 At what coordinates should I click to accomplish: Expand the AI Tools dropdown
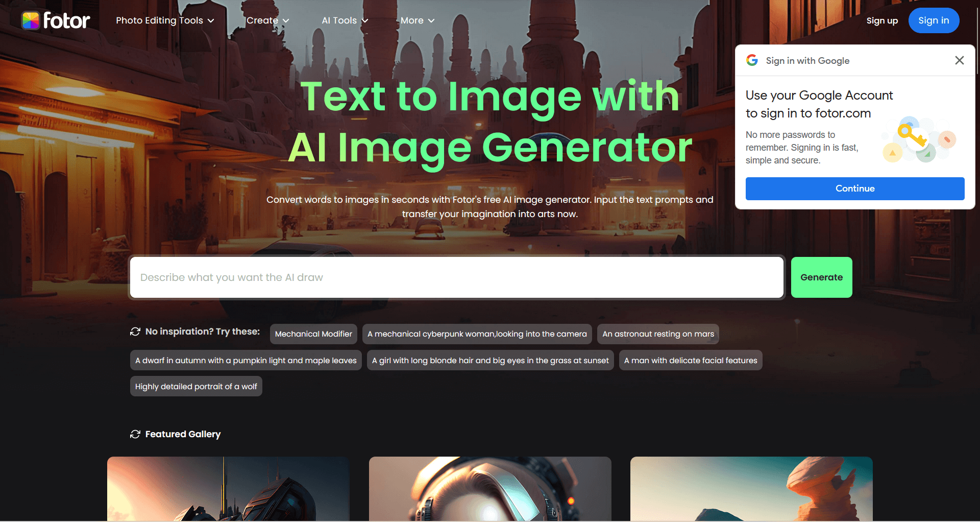(345, 20)
